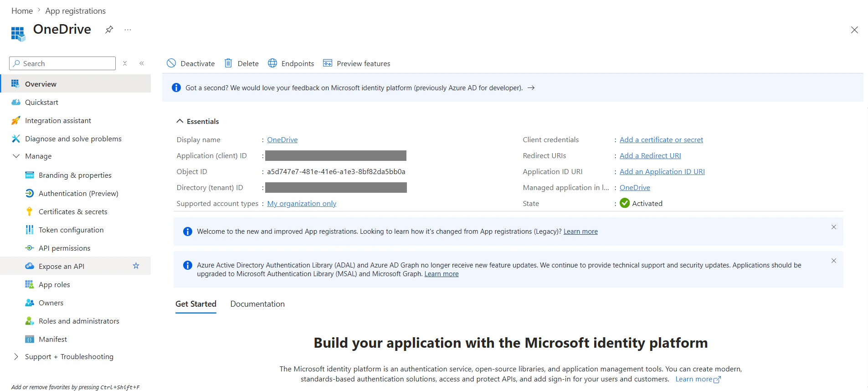Screen dimensions: 868x391
Task: Click the Deactivate icon in the toolbar
Action: pyautogui.click(x=171, y=63)
